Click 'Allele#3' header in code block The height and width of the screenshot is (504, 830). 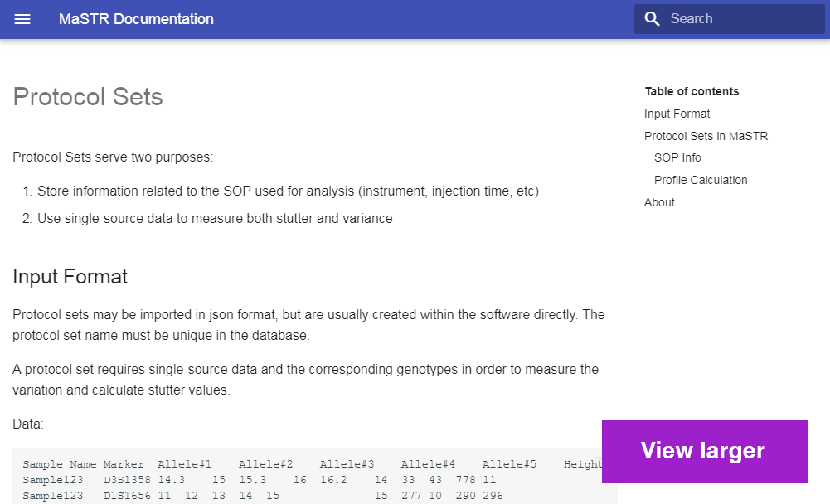347,464
